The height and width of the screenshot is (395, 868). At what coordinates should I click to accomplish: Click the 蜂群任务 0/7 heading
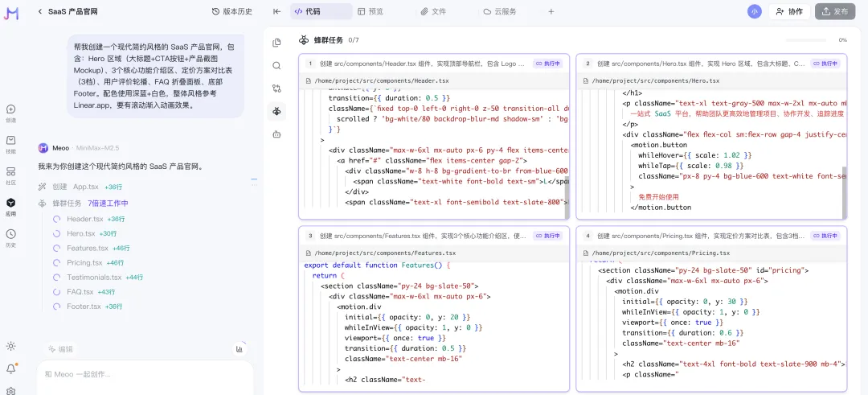tap(329, 40)
